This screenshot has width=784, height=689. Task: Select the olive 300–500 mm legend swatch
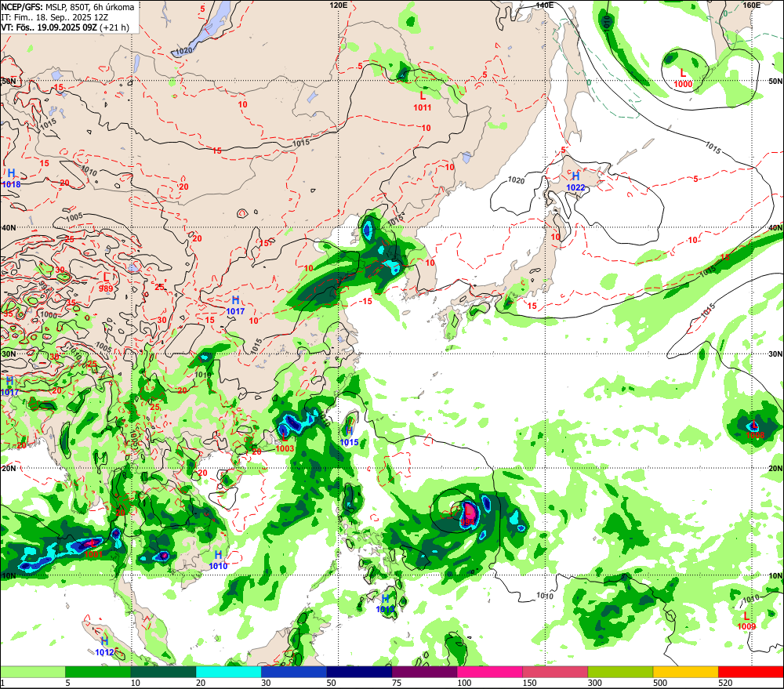620,672
